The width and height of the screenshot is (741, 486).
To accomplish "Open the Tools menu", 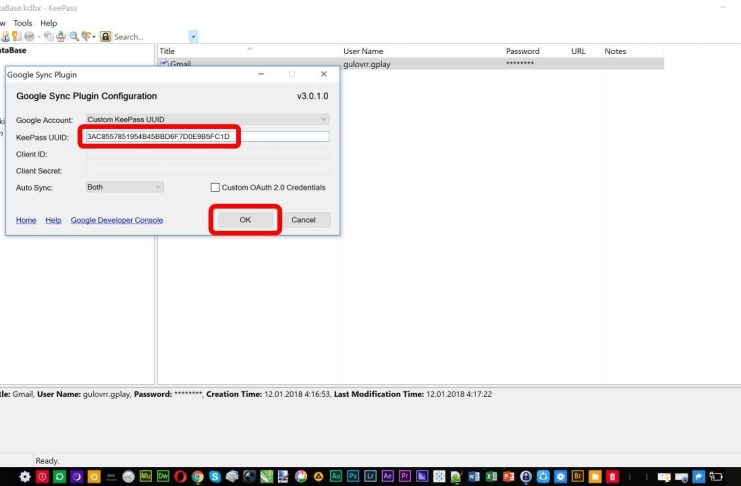I will [x=23, y=23].
